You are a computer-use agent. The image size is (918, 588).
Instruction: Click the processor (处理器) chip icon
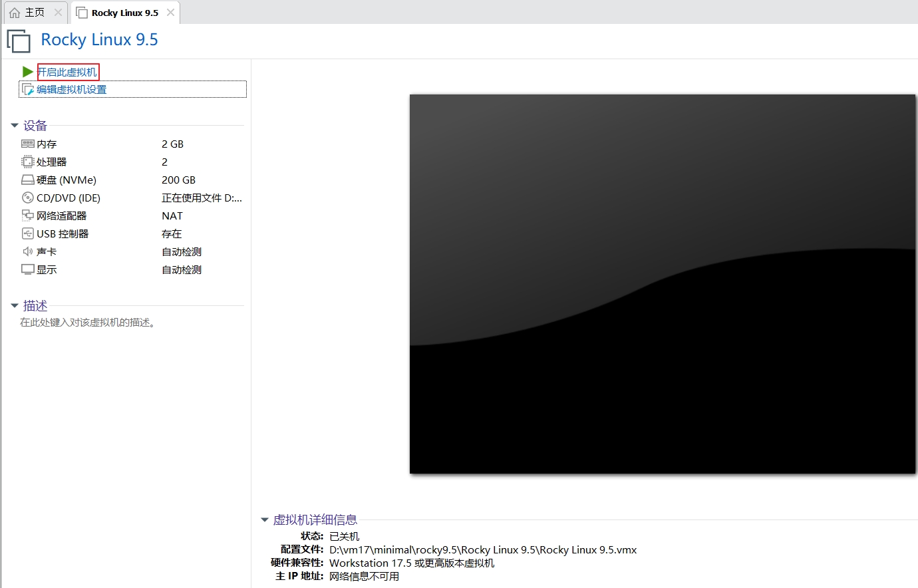pos(28,162)
